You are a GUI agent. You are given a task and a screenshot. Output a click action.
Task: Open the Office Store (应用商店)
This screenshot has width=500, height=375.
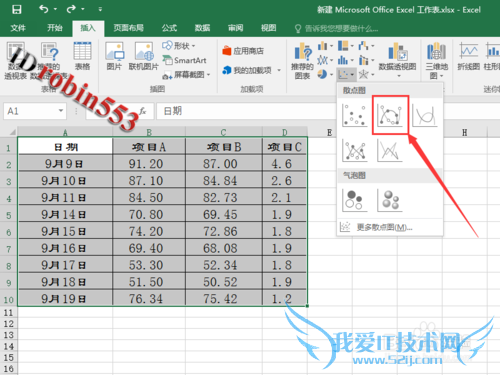243,51
